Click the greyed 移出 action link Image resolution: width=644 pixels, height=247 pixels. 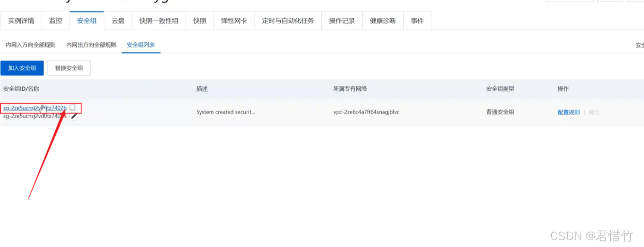594,112
